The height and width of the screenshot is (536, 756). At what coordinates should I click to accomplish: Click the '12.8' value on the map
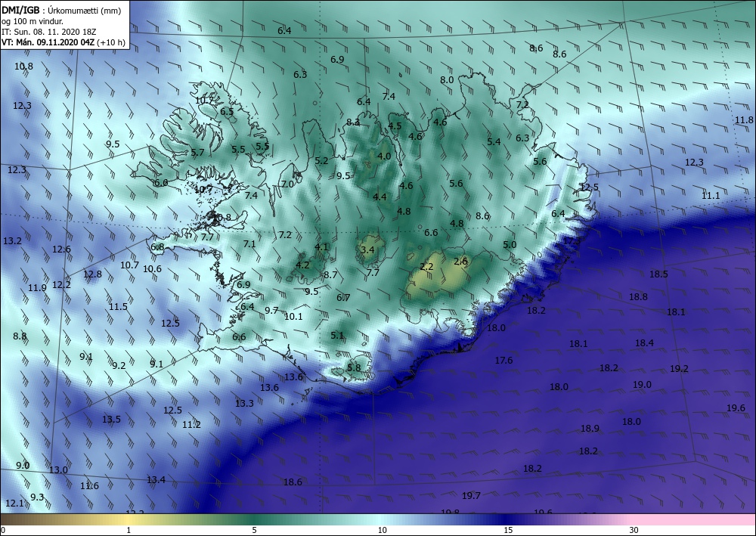(92, 274)
